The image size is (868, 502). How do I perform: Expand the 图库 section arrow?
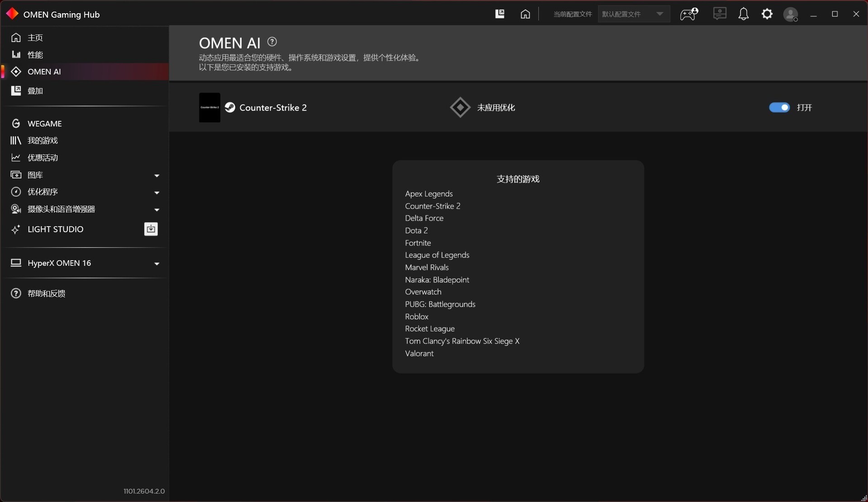[157, 175]
